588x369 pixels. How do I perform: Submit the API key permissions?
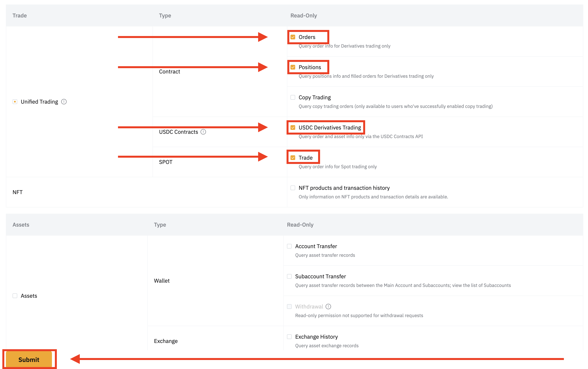point(29,359)
